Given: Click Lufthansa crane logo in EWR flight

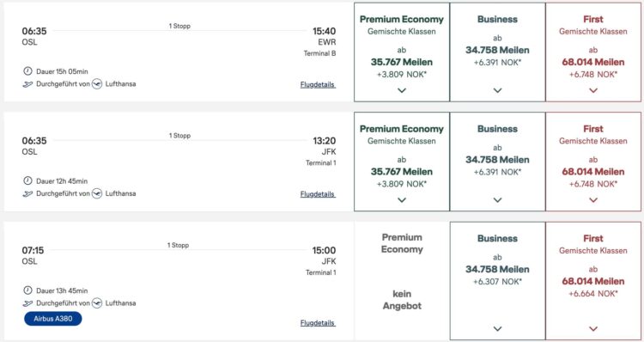Looking at the screenshot, I should tap(97, 84).
